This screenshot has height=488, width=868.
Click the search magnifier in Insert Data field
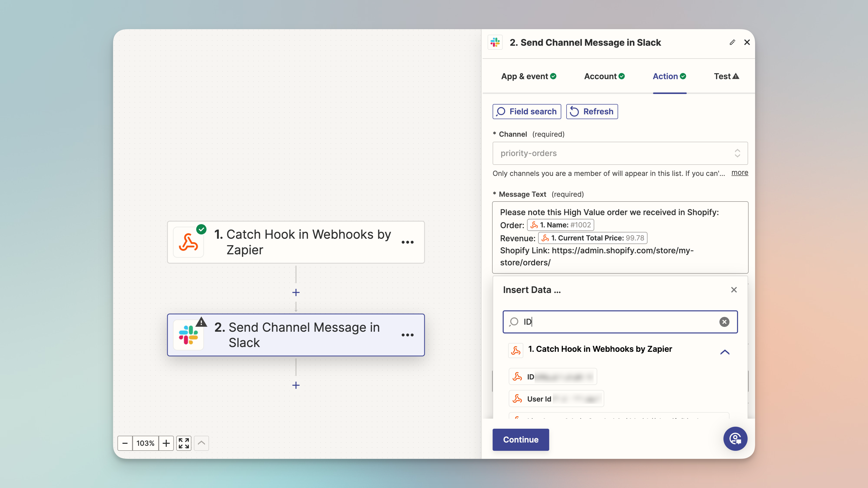coord(514,322)
